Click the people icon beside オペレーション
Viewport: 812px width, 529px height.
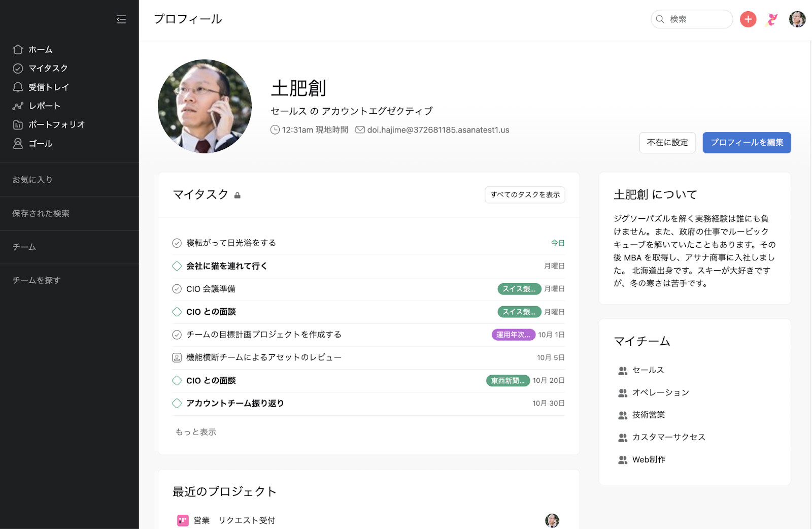coord(623,393)
